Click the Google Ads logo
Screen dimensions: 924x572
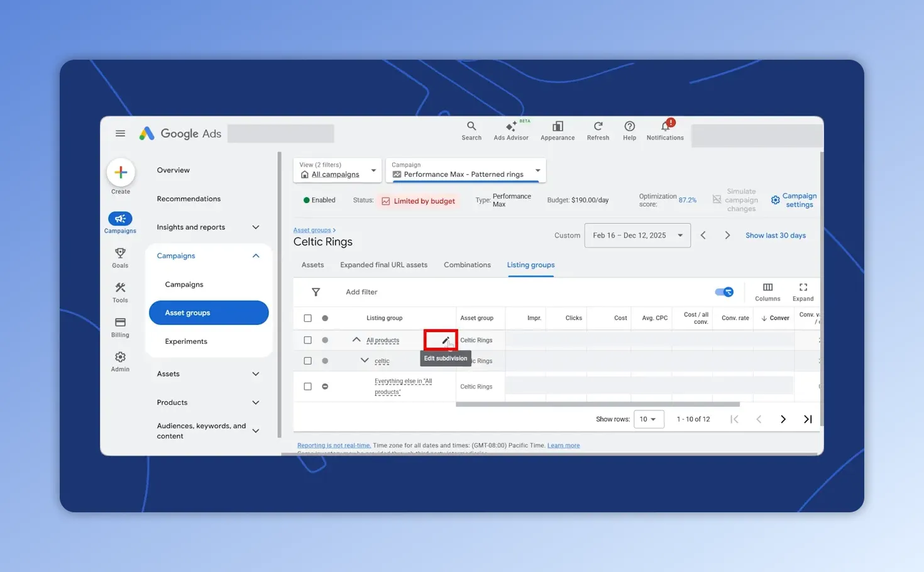(180, 133)
